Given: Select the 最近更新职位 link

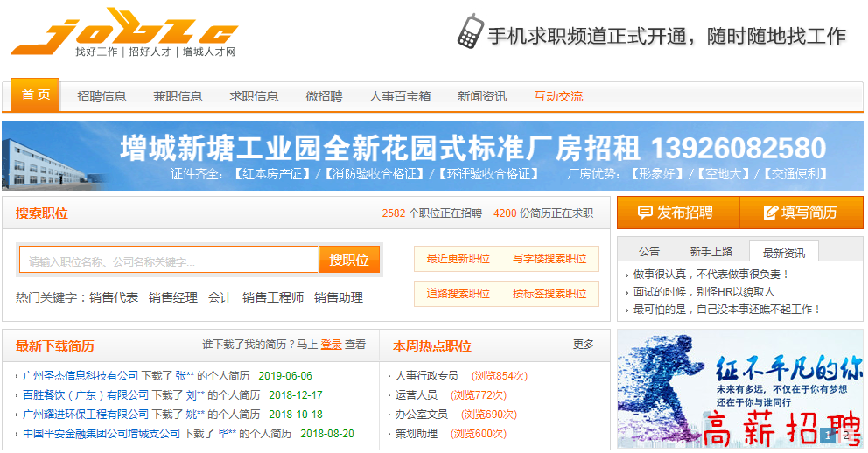Looking at the screenshot, I should click(x=458, y=259).
